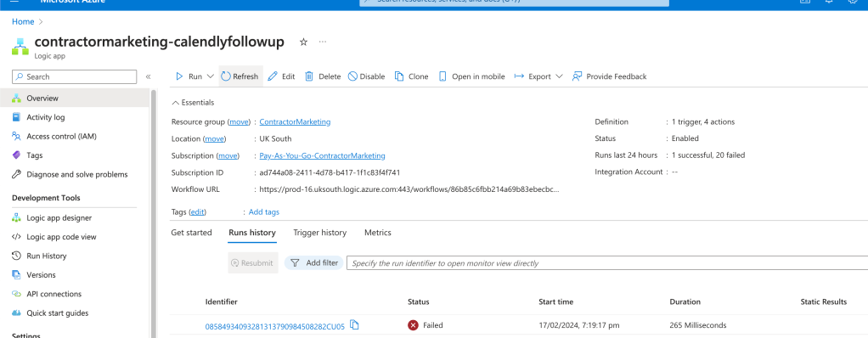The width and height of the screenshot is (868, 338).
Task: Click the '1 trigger, 4 actions' definition text
Action: click(x=703, y=121)
